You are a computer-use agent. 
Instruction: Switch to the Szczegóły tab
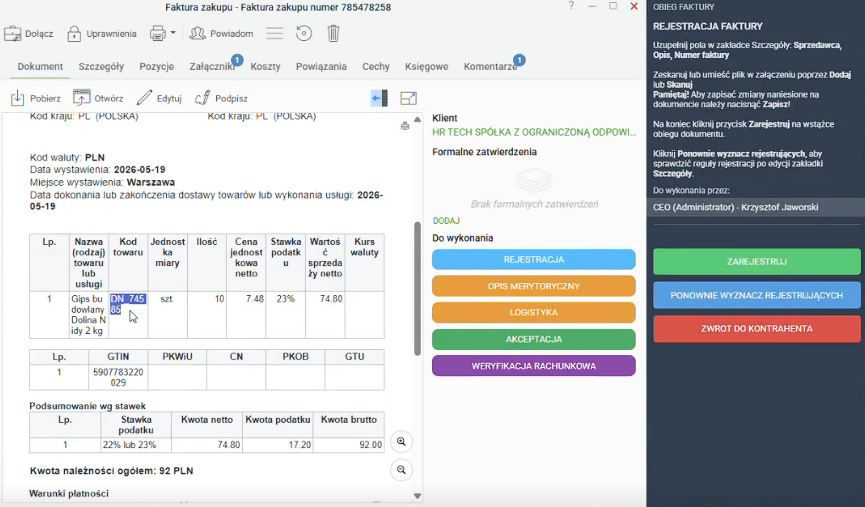tap(101, 66)
